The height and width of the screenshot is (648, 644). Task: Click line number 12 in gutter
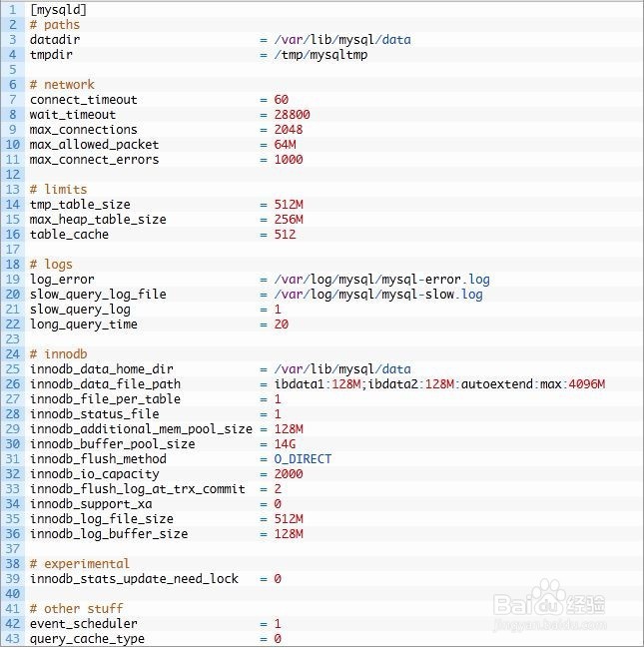[x=13, y=175]
